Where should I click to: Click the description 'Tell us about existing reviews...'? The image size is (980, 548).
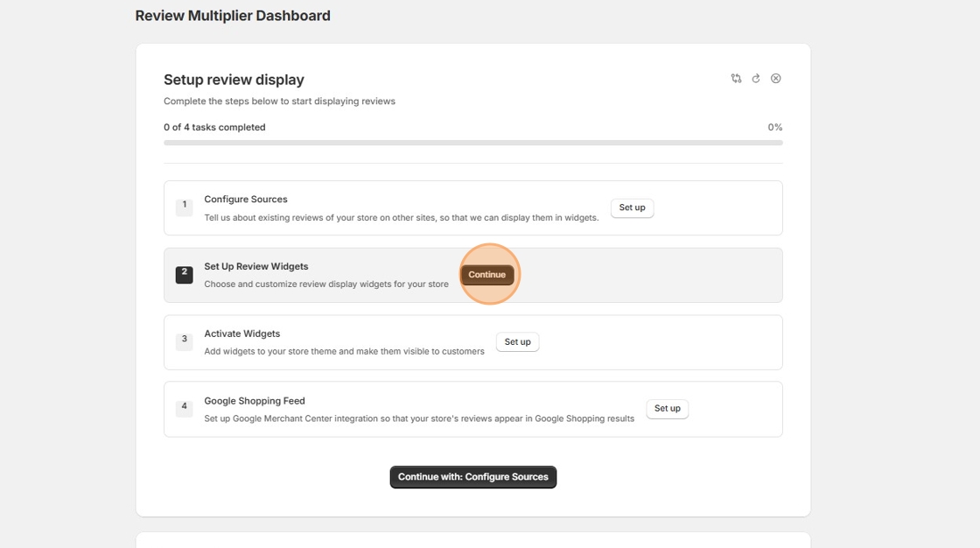coord(402,218)
